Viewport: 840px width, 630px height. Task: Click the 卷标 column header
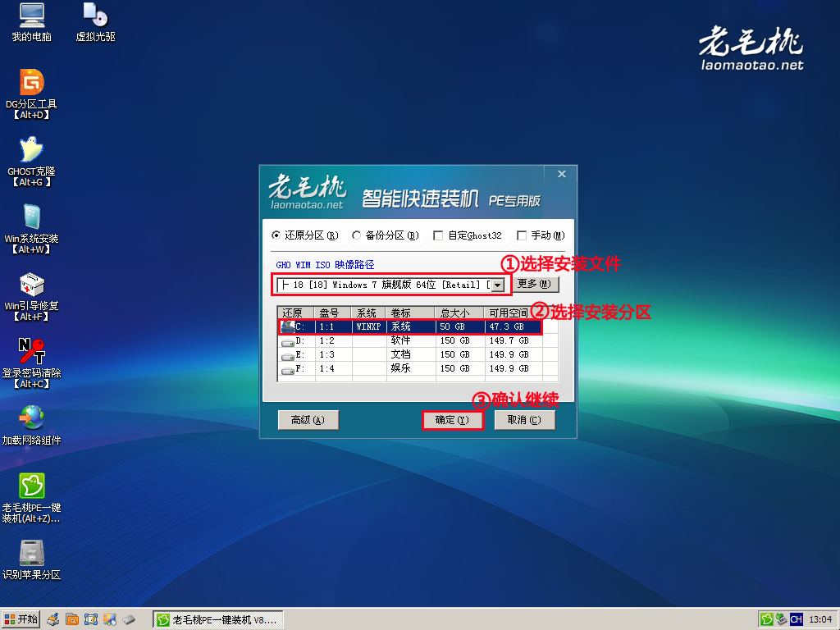[x=411, y=313]
